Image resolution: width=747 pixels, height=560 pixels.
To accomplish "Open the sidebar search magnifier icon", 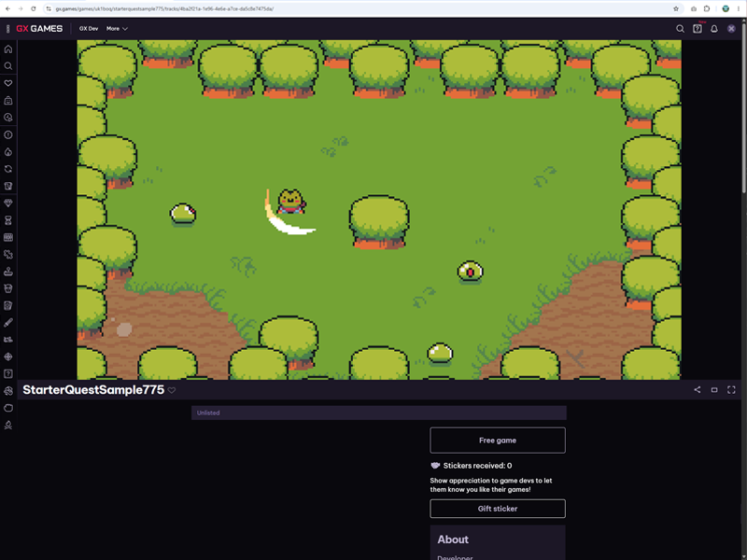I will (x=8, y=66).
